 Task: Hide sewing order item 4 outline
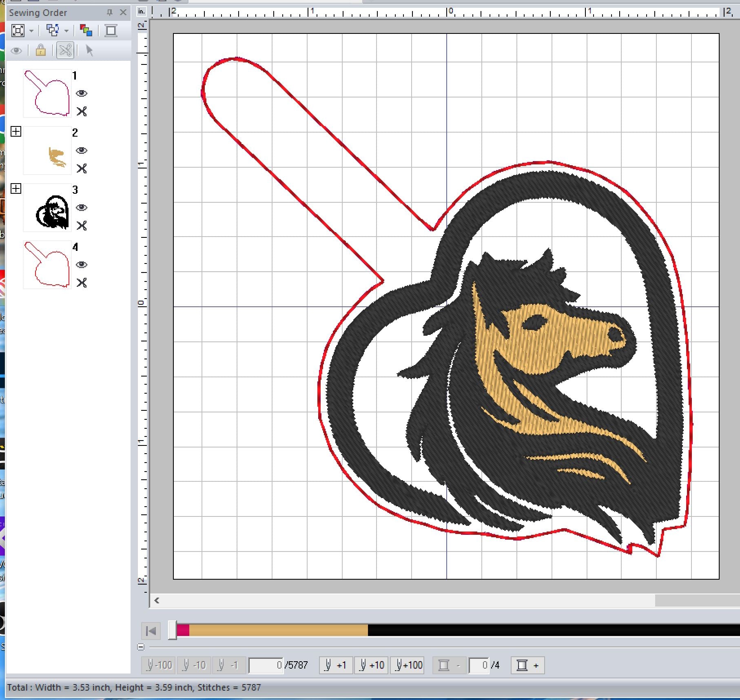(x=82, y=265)
